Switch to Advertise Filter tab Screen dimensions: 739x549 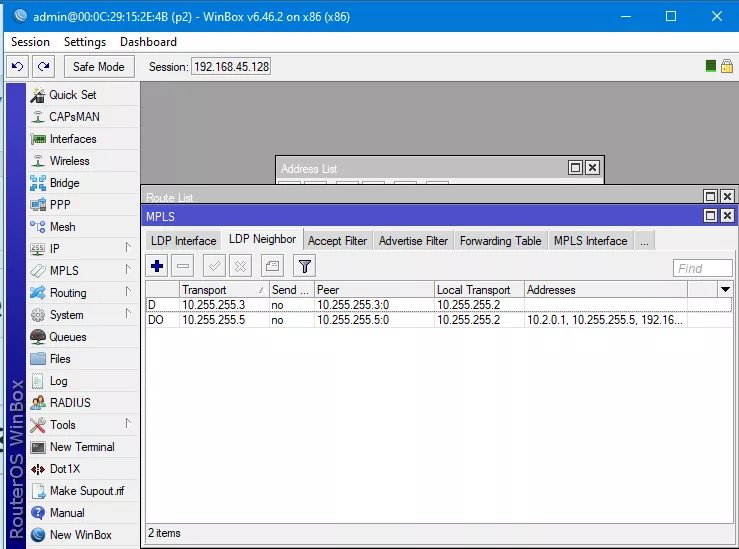pyautogui.click(x=413, y=240)
